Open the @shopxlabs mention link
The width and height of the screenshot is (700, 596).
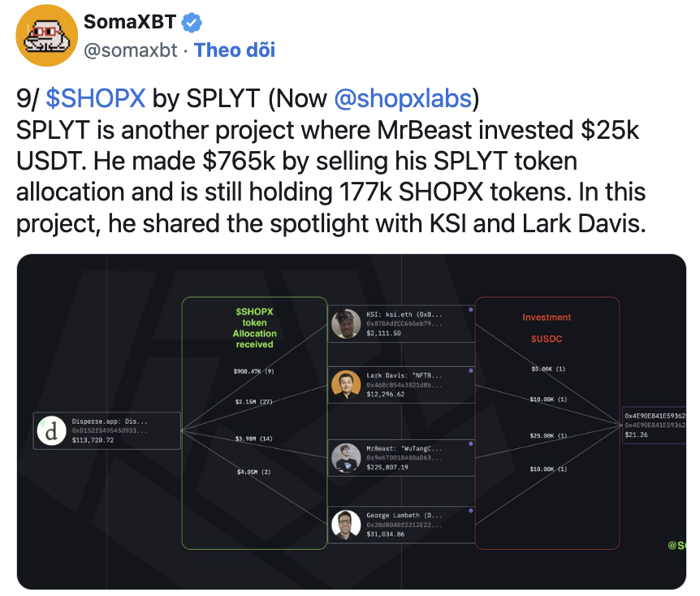click(403, 98)
